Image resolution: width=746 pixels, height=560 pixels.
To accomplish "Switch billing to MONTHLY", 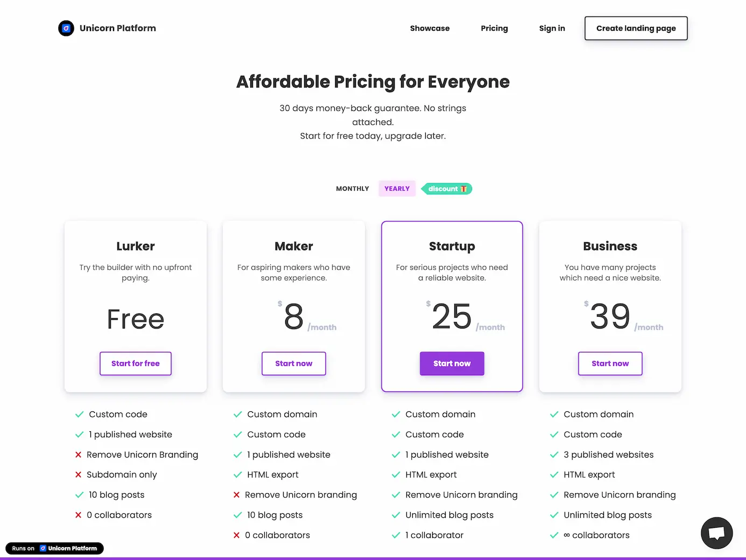I will [x=352, y=188].
